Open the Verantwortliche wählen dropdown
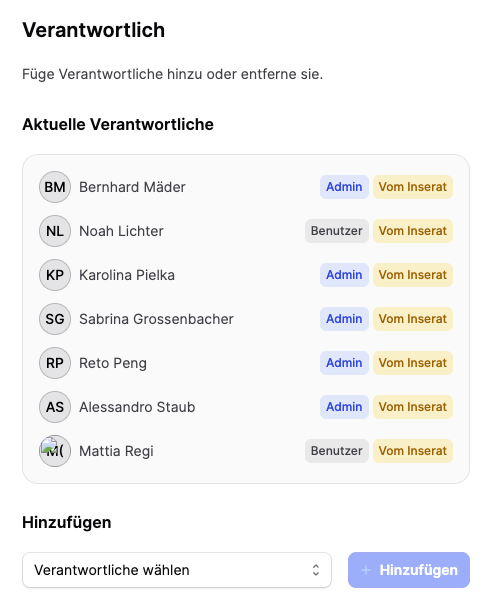This screenshot has height=610, width=489. (177, 570)
